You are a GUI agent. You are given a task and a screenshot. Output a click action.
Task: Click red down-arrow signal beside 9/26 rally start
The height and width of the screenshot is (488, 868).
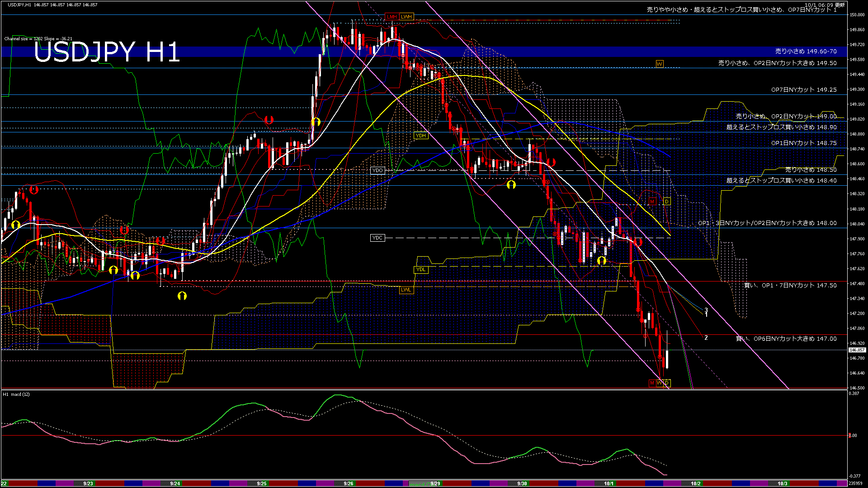coord(269,120)
